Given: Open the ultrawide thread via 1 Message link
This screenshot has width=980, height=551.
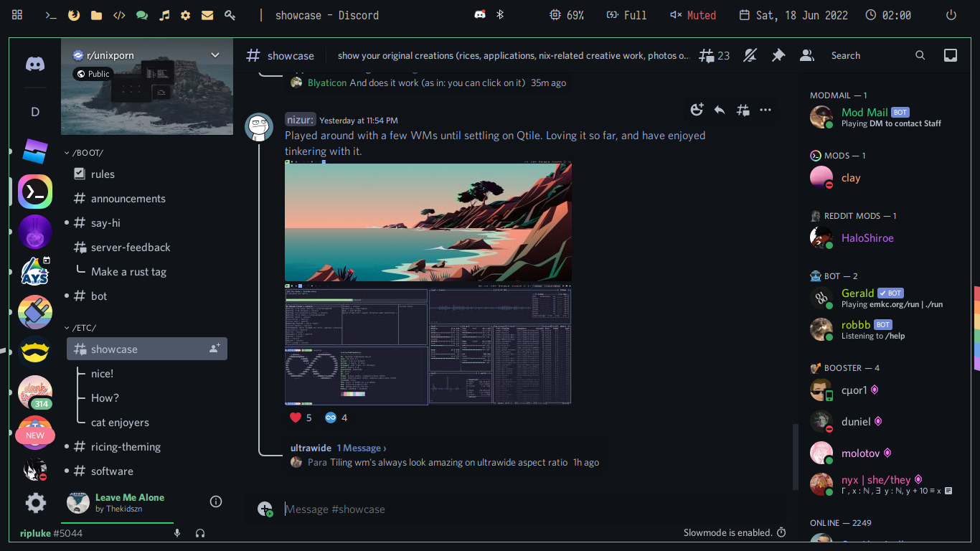Looking at the screenshot, I should click(362, 448).
